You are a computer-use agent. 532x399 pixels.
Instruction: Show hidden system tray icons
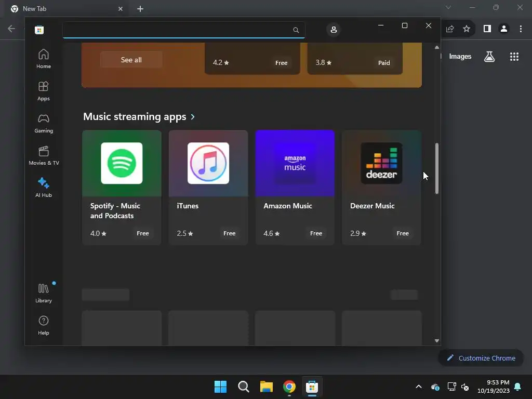(419, 387)
